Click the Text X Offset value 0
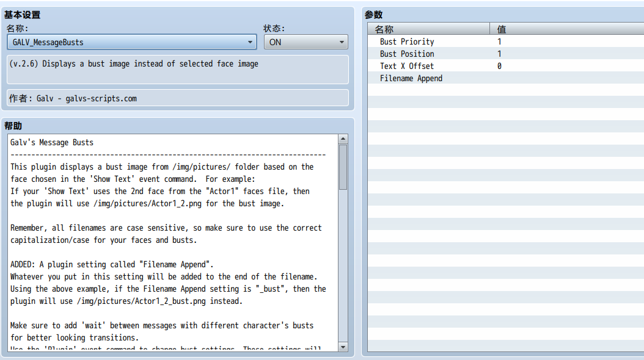The image size is (644, 360). point(499,66)
